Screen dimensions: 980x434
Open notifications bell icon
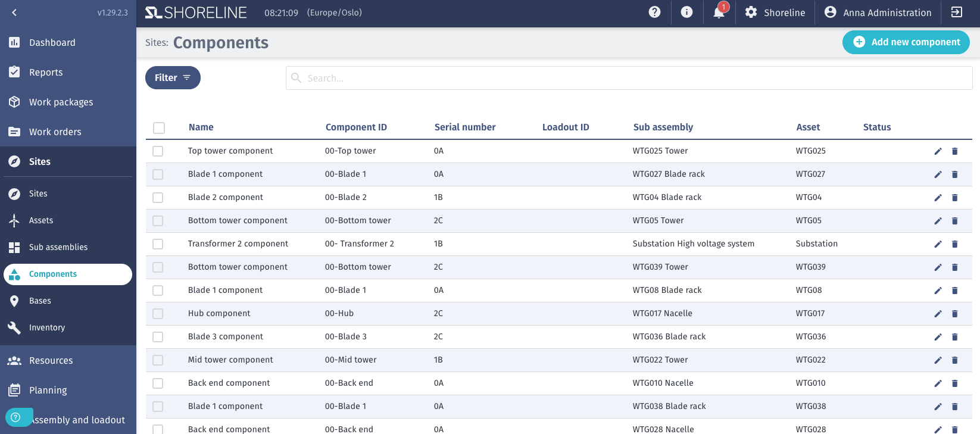click(719, 12)
